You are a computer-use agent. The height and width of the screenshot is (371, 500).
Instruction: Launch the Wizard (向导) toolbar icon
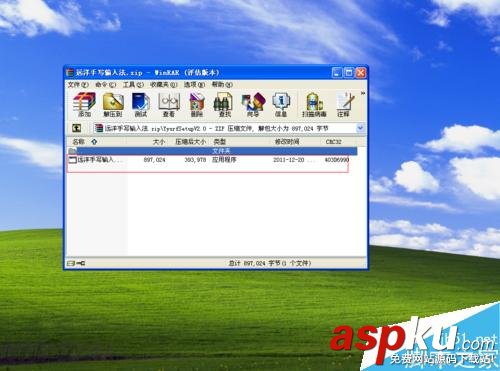(253, 104)
